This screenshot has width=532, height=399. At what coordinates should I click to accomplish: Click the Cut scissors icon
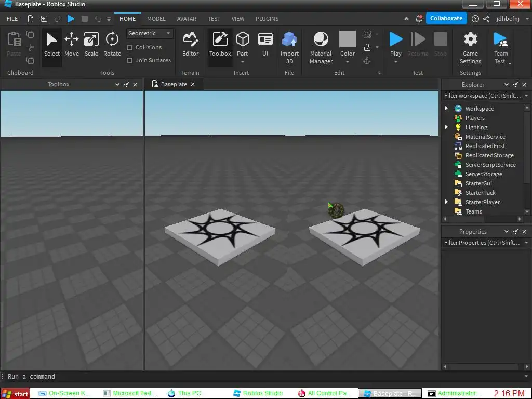(x=30, y=47)
